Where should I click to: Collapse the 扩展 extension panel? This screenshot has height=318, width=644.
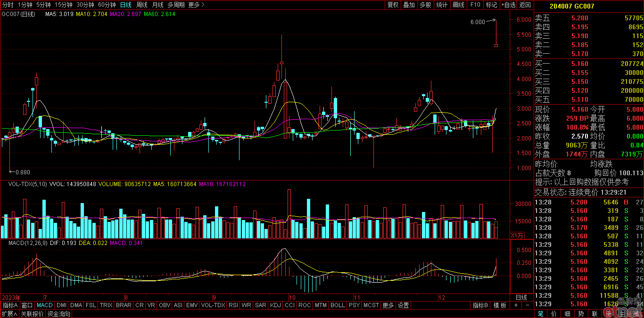click(9, 314)
